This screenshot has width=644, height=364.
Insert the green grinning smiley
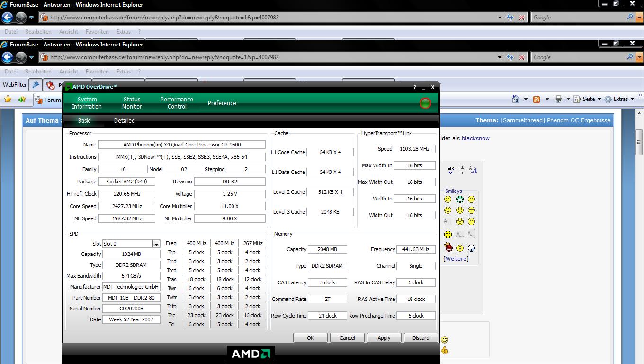point(460,200)
